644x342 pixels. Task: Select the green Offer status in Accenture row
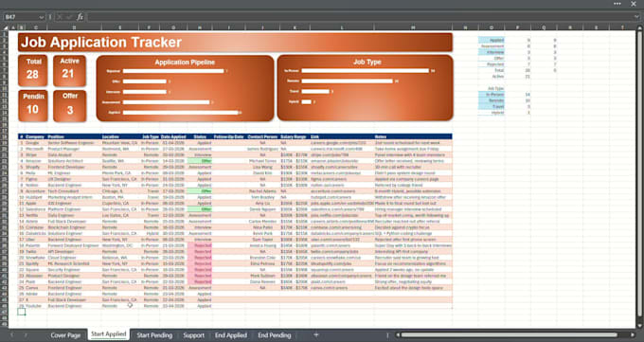200,191
